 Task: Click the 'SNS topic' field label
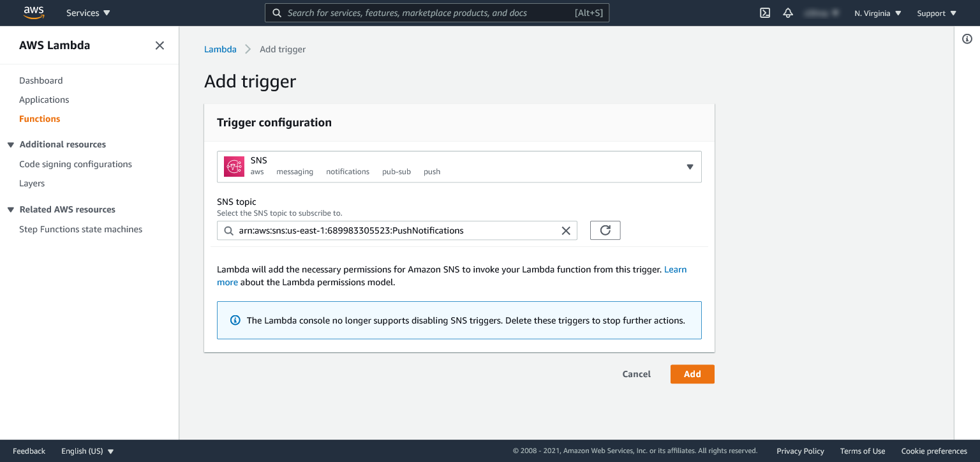237,202
